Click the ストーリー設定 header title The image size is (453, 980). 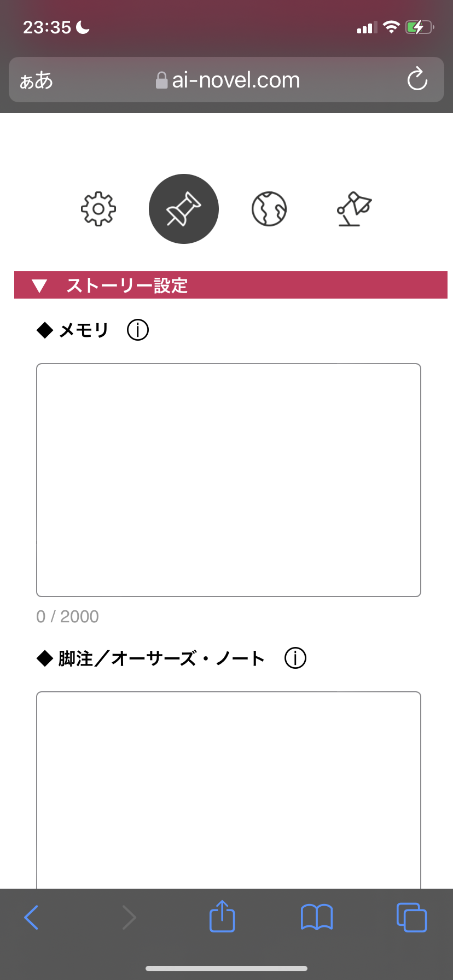click(x=127, y=285)
